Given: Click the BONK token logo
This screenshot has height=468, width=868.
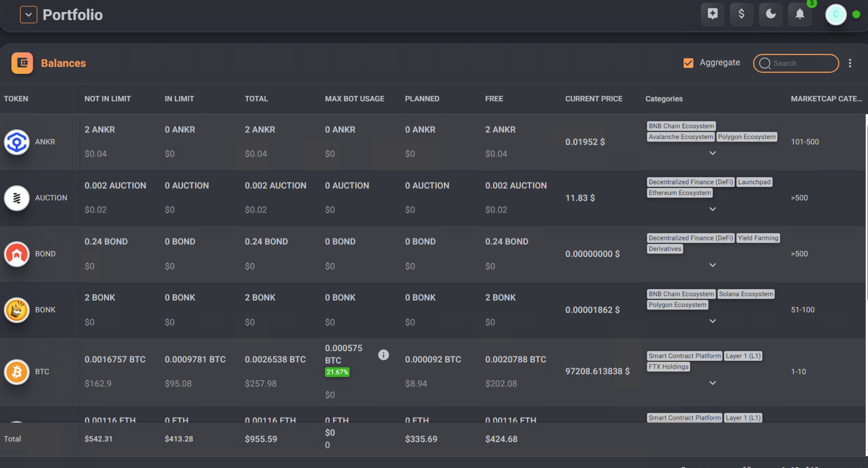Looking at the screenshot, I should tap(17, 310).
